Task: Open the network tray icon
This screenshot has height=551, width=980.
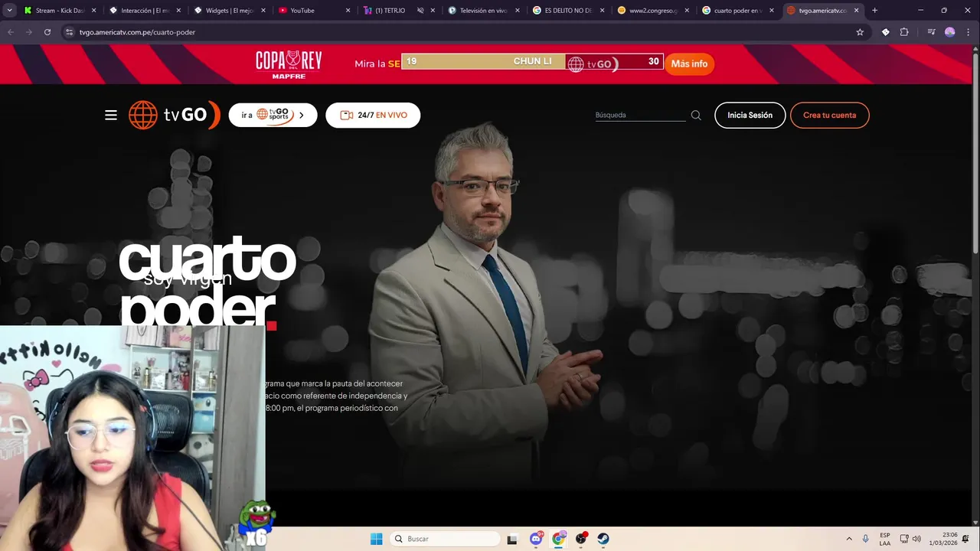Action: click(904, 539)
